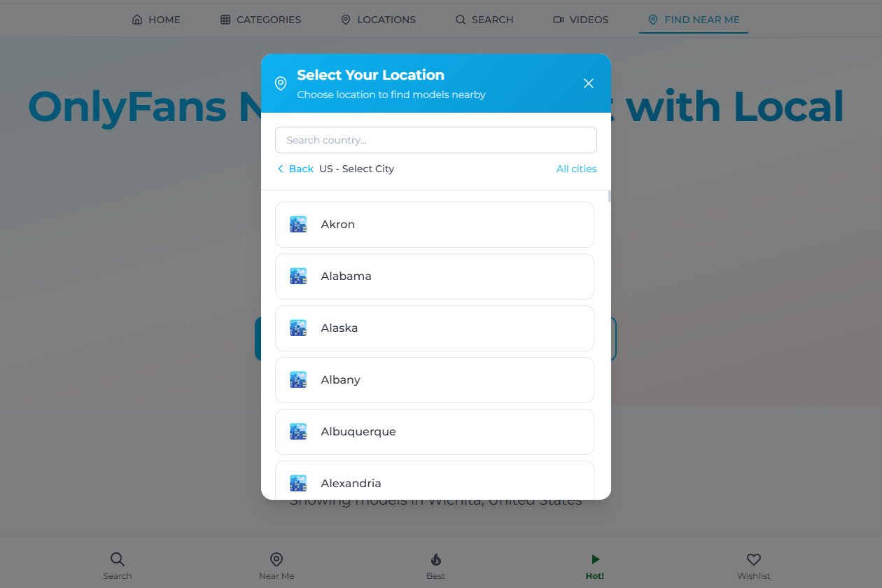
Task: Select Akron from the city list
Action: click(435, 225)
